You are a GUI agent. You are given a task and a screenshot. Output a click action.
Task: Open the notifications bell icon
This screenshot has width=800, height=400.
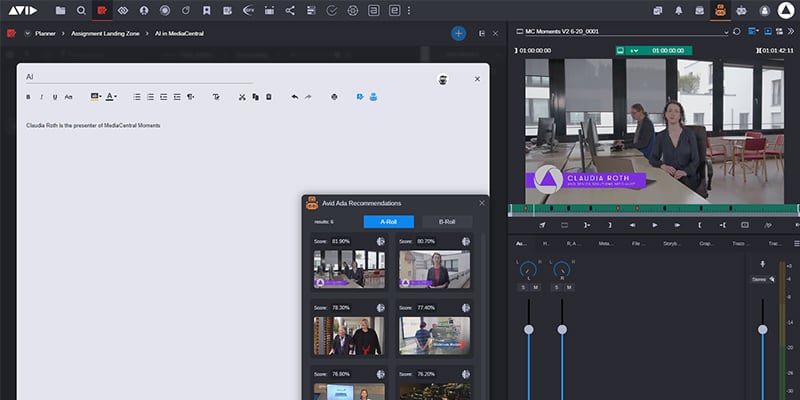pyautogui.click(x=679, y=10)
